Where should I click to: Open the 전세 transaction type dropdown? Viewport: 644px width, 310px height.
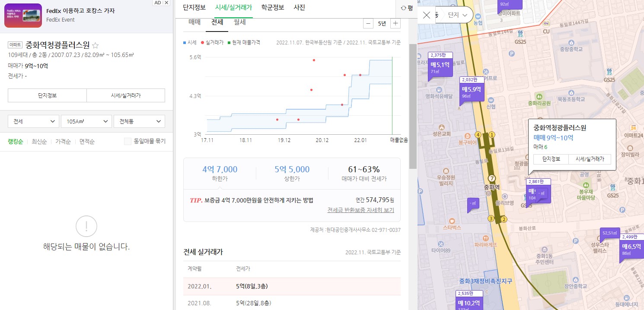click(34, 121)
